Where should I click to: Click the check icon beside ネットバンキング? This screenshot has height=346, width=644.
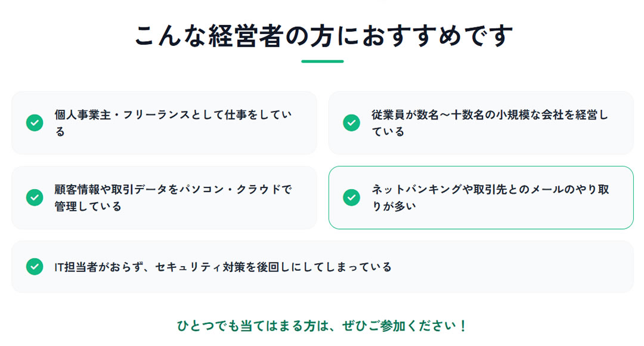(x=351, y=197)
